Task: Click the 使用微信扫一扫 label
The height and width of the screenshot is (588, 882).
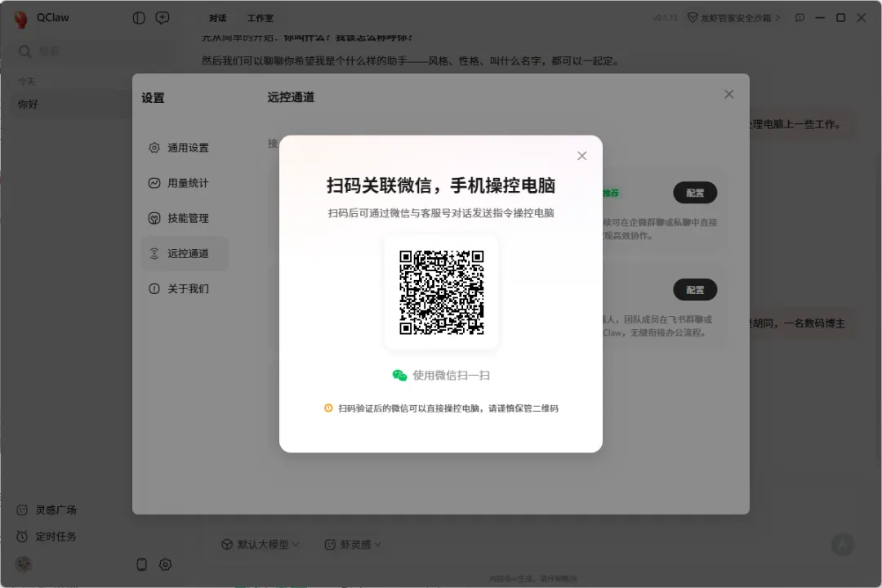Action: 451,376
